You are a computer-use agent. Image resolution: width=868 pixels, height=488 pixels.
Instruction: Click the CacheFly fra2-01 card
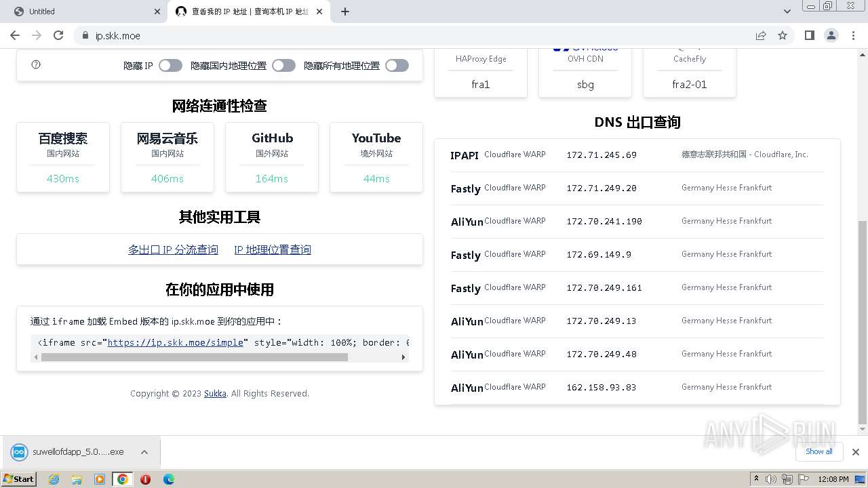[x=690, y=72]
